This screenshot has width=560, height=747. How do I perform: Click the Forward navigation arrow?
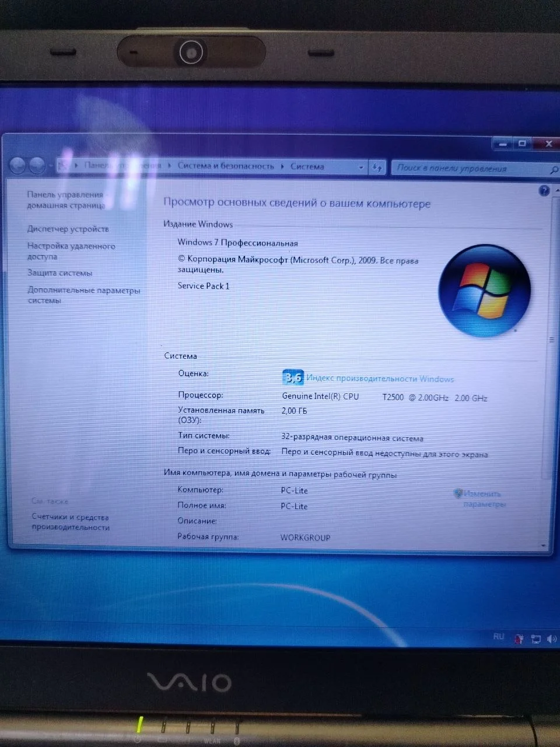pos(37,166)
